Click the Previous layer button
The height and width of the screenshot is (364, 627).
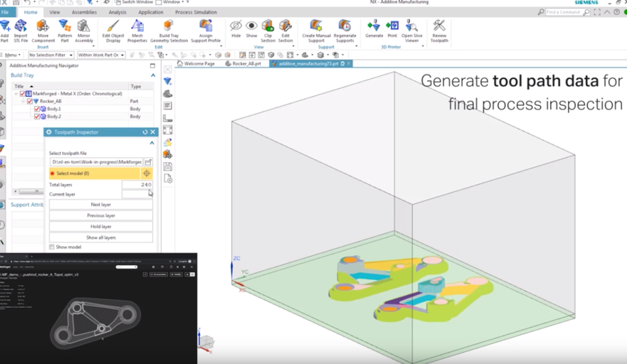[x=101, y=215]
